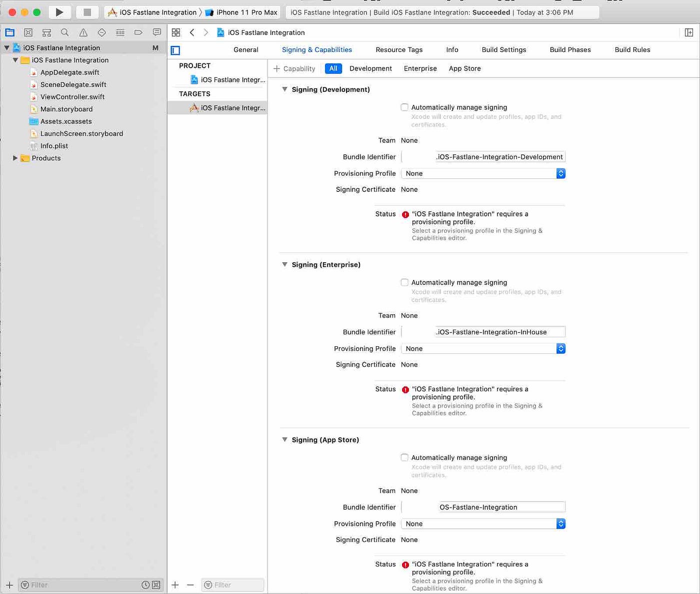Screen dimensions: 700x594
Task: Open the Project navigator folder icon
Action: point(9,32)
